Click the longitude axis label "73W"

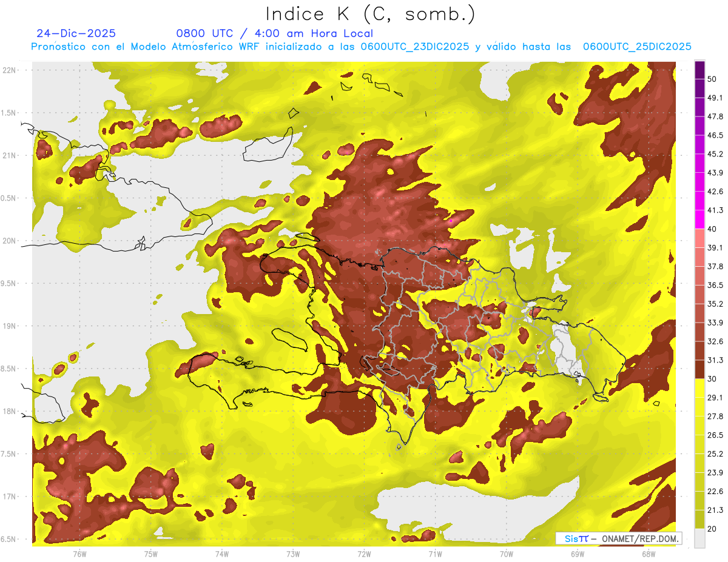click(x=293, y=554)
